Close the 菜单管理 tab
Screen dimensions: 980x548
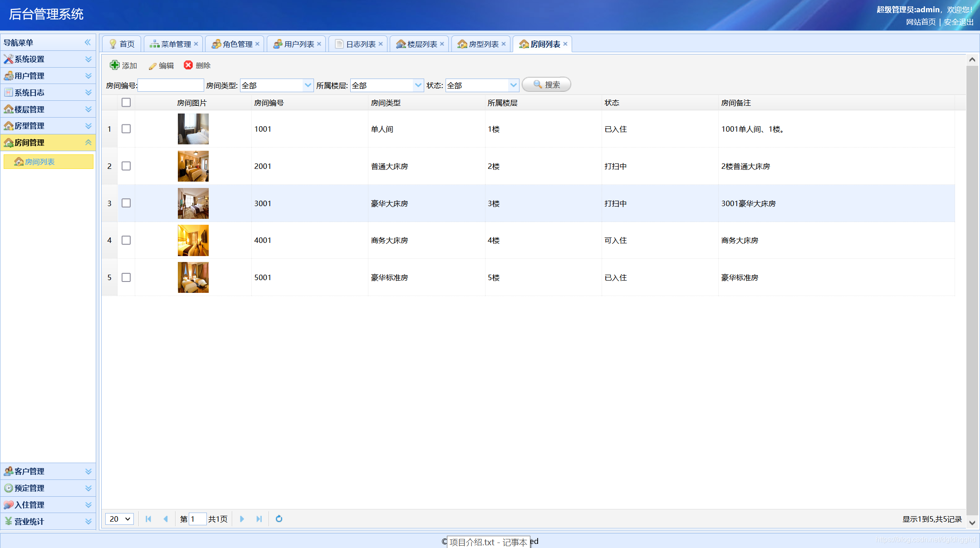(x=196, y=44)
